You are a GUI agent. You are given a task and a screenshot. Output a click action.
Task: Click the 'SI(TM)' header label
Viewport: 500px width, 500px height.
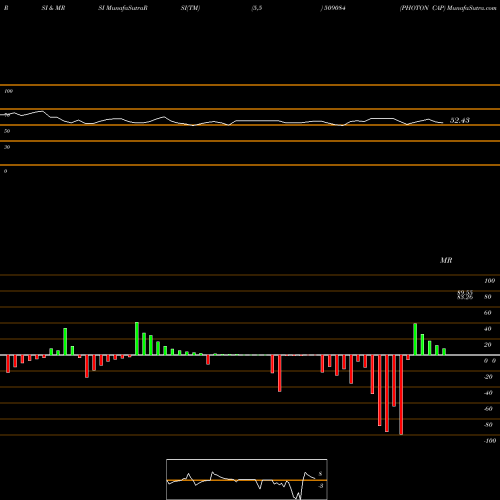[x=190, y=8]
